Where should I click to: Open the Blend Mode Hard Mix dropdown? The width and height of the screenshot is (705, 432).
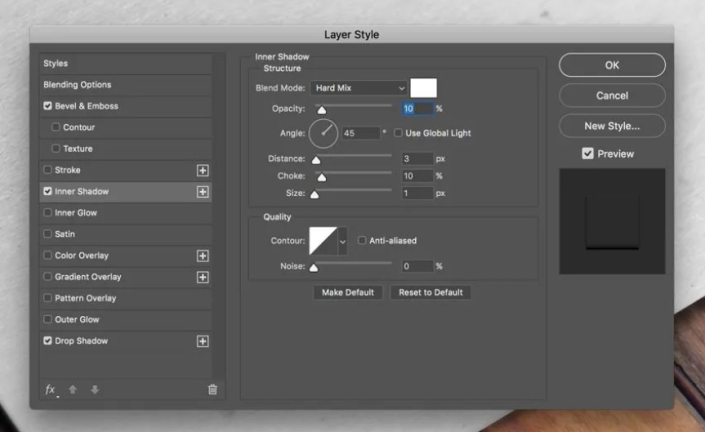358,88
